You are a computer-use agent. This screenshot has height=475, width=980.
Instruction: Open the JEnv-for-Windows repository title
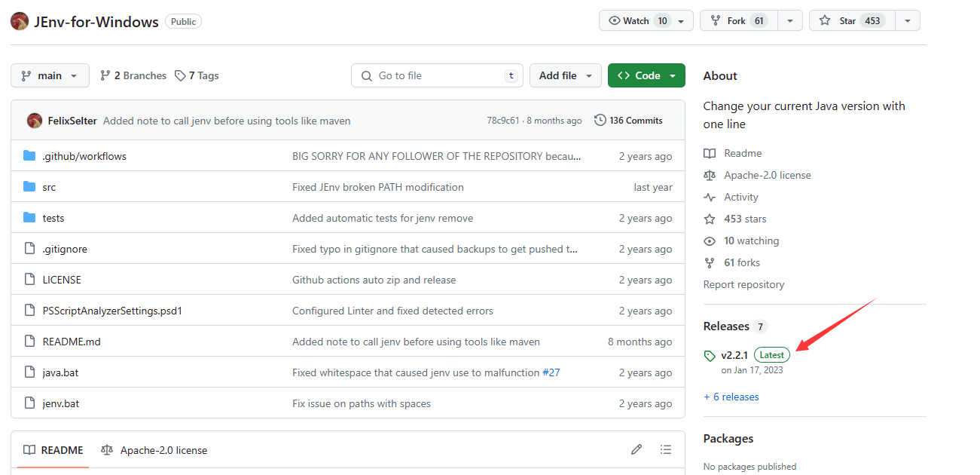[x=96, y=22]
